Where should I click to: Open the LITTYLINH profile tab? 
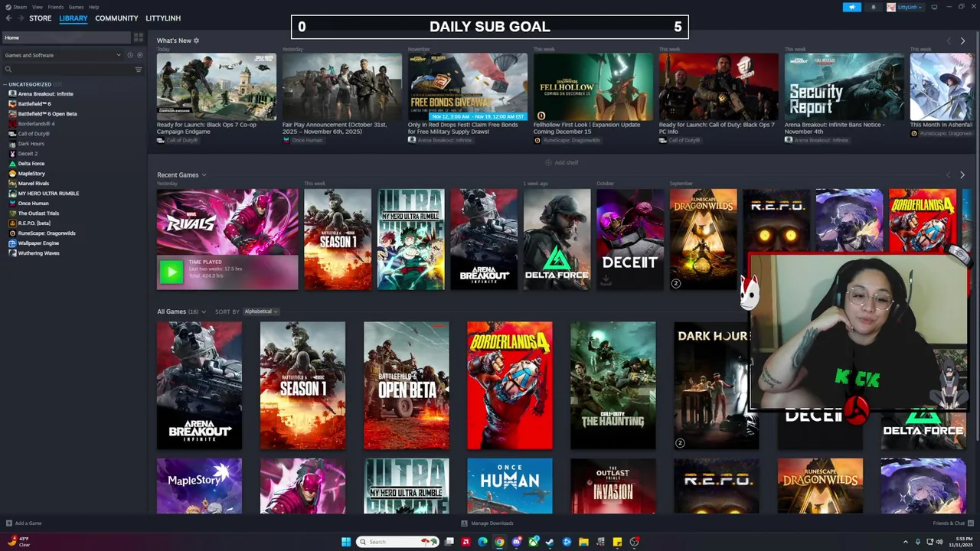pyautogui.click(x=163, y=18)
